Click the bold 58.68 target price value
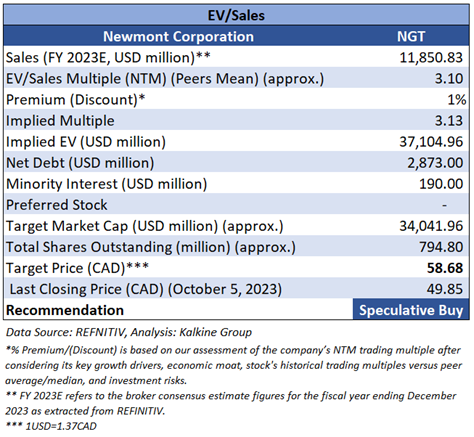Image resolution: width=474 pixels, height=437 pixels. 445,268
